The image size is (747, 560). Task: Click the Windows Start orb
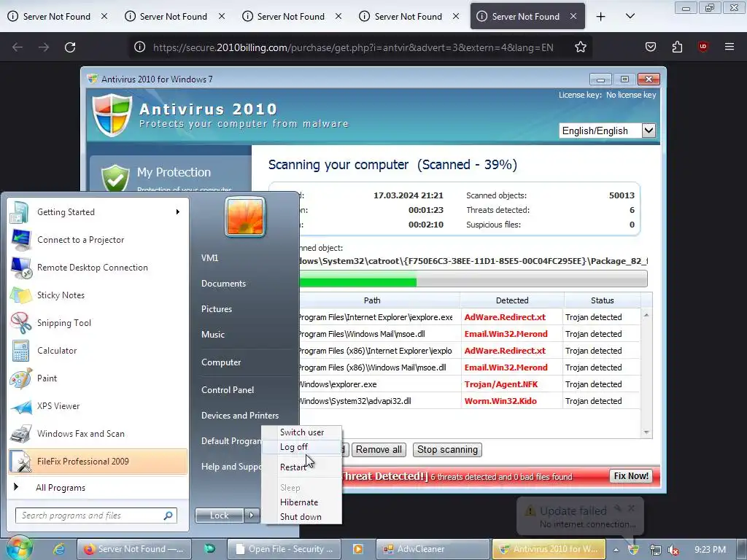[x=18, y=548]
